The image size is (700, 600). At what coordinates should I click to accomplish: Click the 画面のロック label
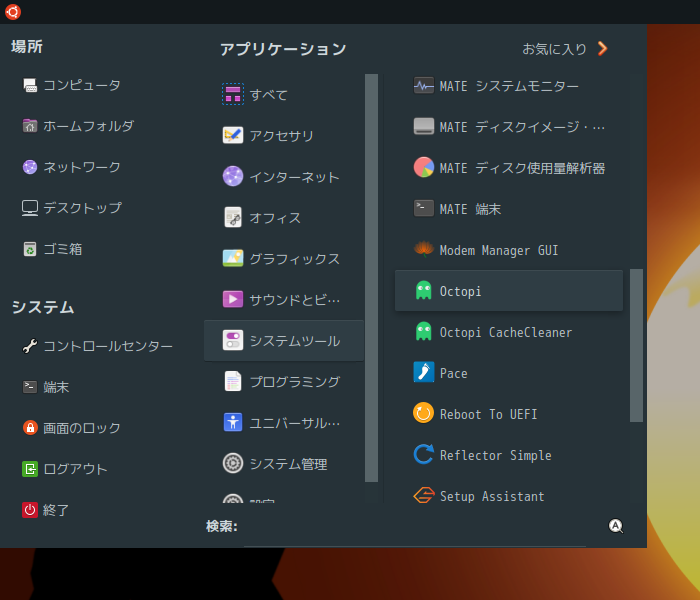coord(82,428)
